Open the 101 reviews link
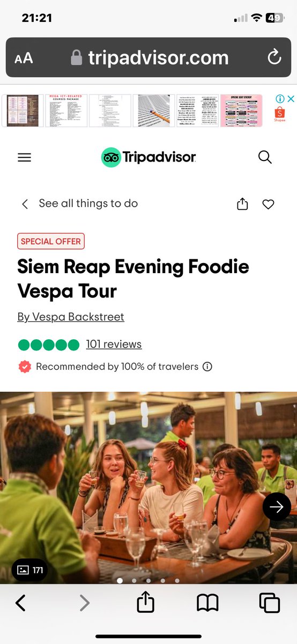297x644 pixels. (x=114, y=344)
